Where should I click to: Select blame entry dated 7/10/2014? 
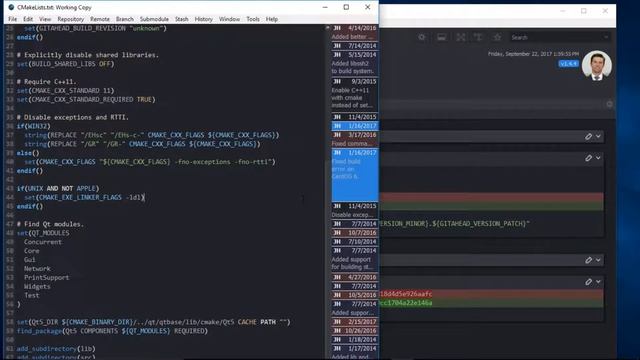(355, 242)
